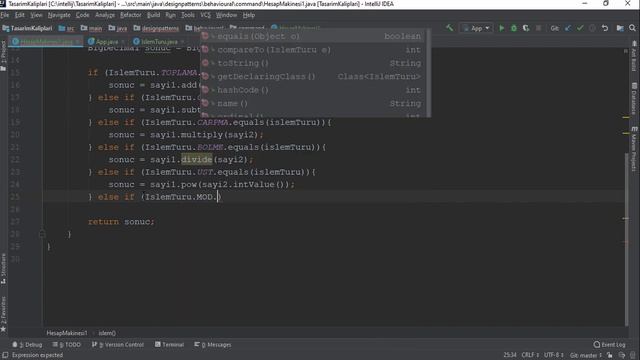Click the gray Stop square icon
Image resolution: width=640 pixels, height=360 pixels.
pyautogui.click(x=538, y=28)
